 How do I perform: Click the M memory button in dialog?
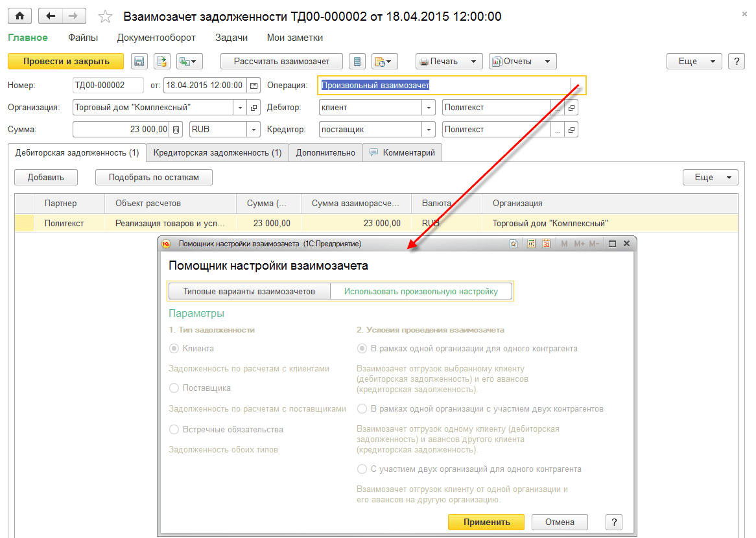[x=564, y=244]
